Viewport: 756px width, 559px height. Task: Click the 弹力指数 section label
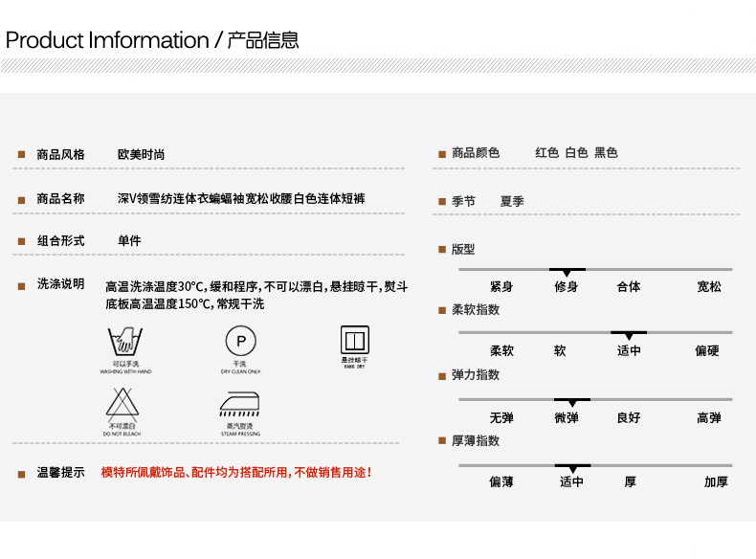pos(476,375)
